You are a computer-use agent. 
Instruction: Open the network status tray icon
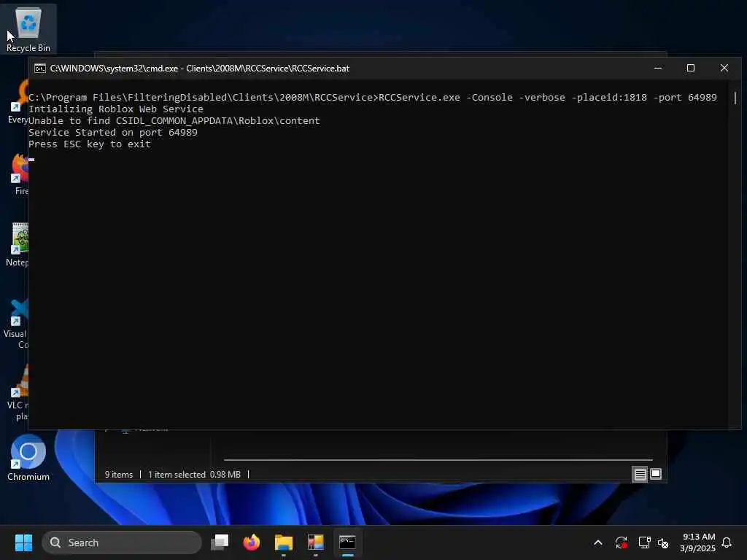644,542
